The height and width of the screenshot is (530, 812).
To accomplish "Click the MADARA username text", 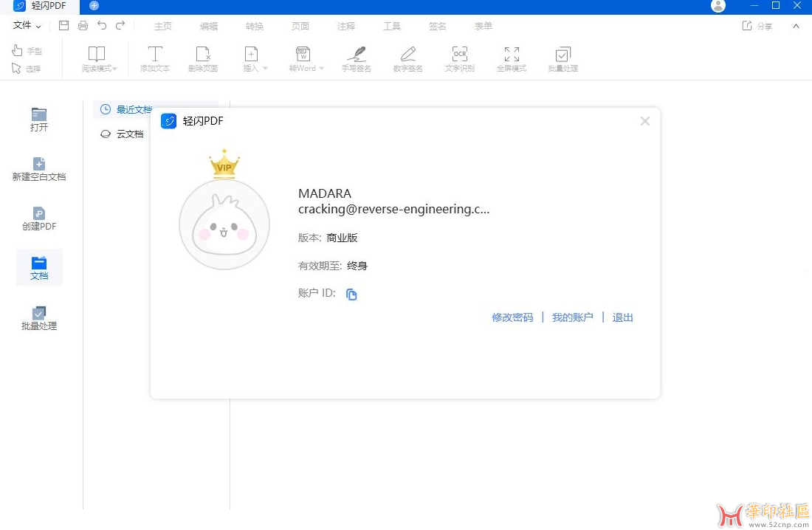I will 325,193.
